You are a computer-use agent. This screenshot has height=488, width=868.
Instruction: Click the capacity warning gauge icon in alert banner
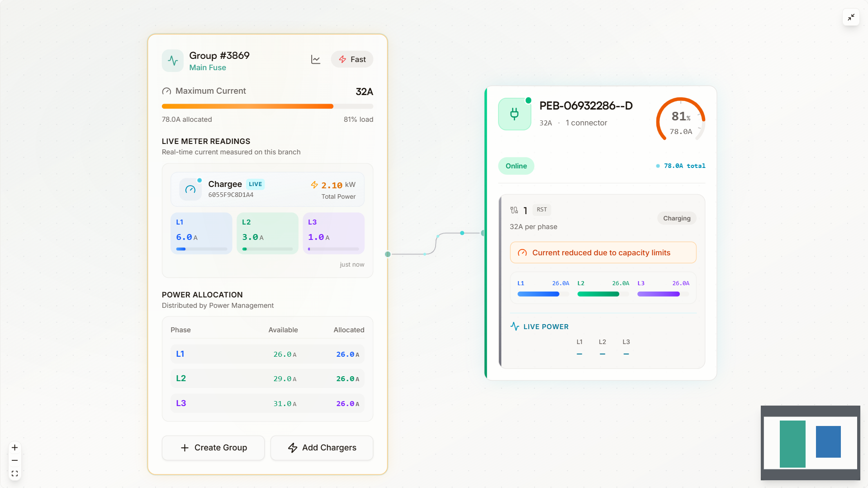click(523, 253)
